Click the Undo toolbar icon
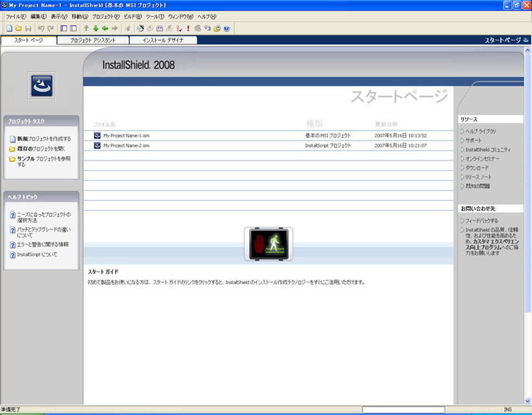The image size is (532, 415). coord(41,29)
